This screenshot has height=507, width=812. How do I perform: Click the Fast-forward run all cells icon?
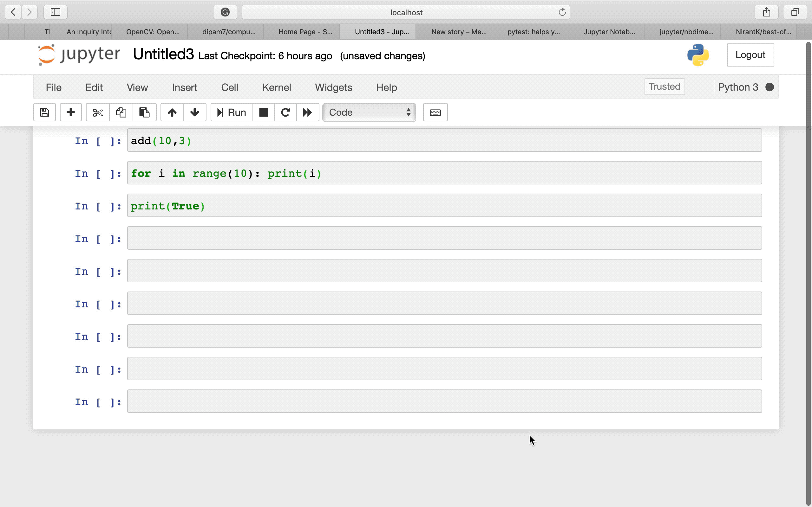(307, 112)
